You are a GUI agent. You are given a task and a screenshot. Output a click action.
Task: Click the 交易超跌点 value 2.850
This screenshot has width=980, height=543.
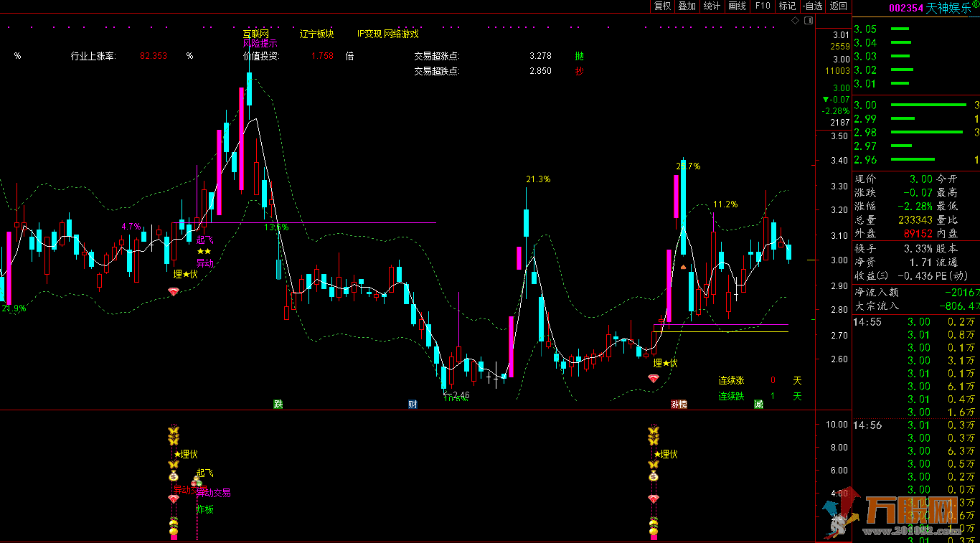pos(540,71)
